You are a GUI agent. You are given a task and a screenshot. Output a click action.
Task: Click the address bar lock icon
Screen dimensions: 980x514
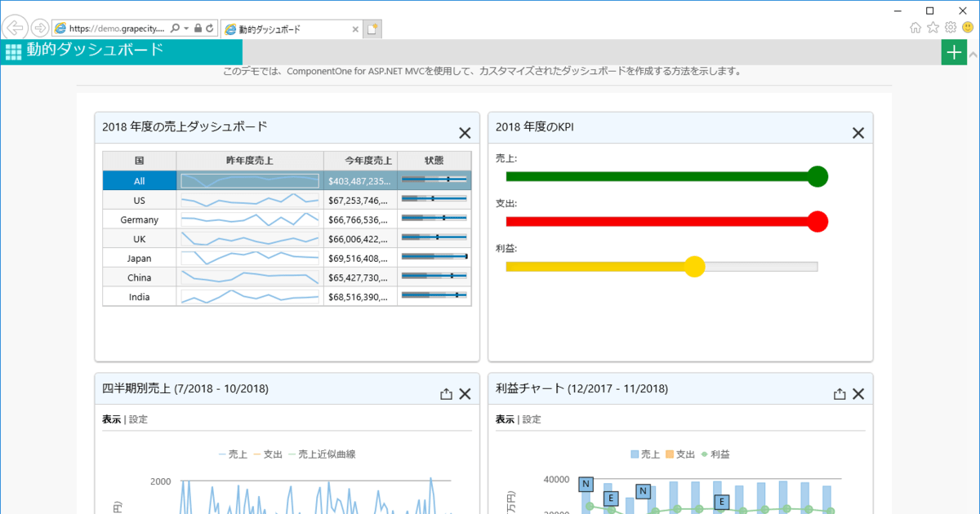pos(198,29)
